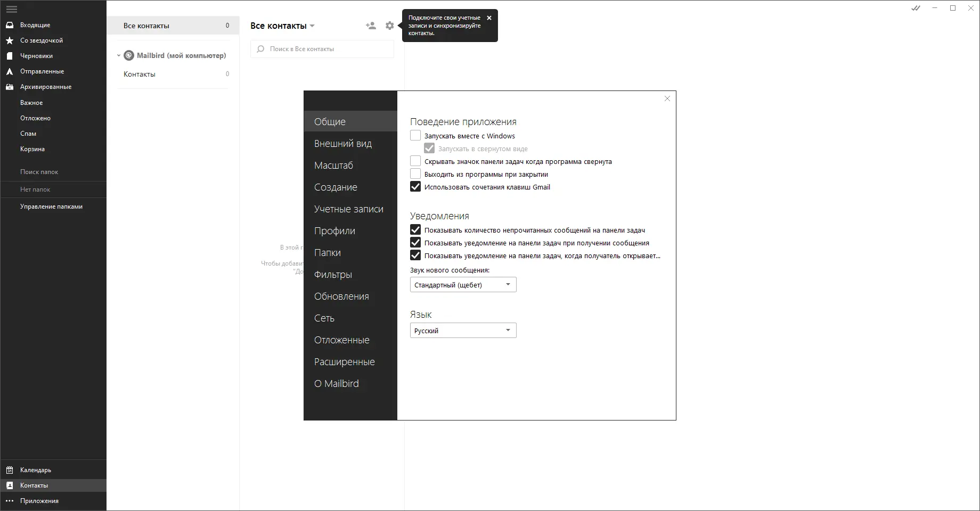Dismiss the account sync notification popup

coord(488,18)
